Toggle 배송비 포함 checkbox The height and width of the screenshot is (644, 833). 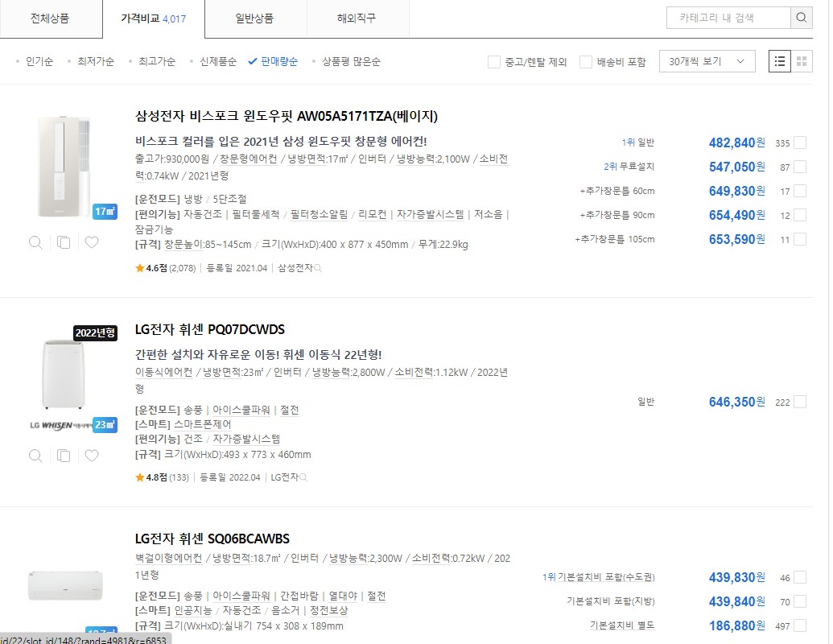coord(586,62)
